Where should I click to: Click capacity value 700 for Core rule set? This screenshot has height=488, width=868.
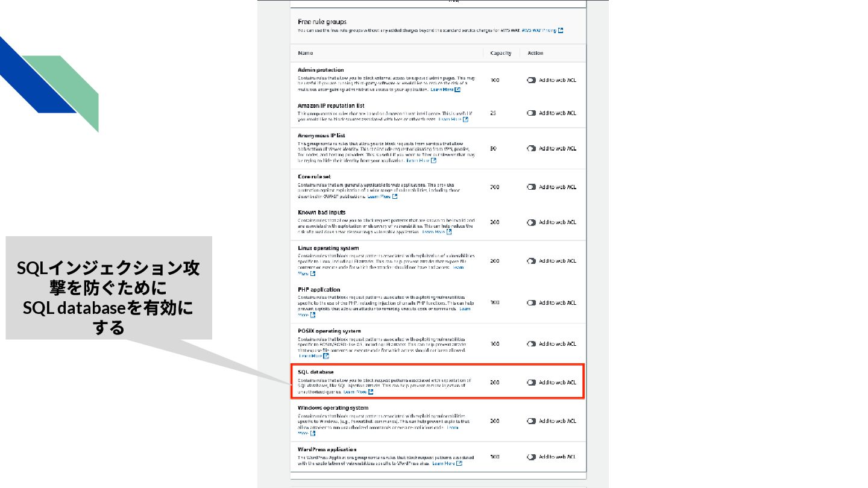click(494, 187)
